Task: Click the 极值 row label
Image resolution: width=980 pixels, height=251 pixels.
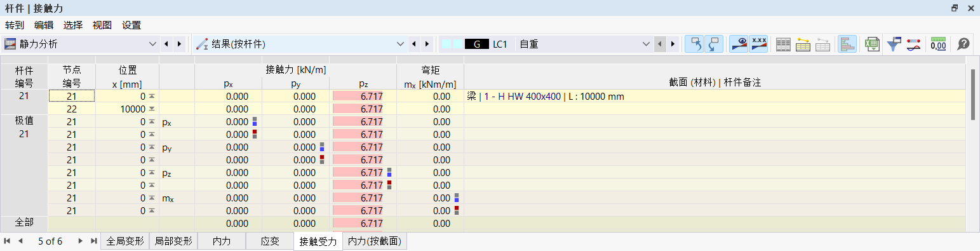Action: (x=23, y=121)
